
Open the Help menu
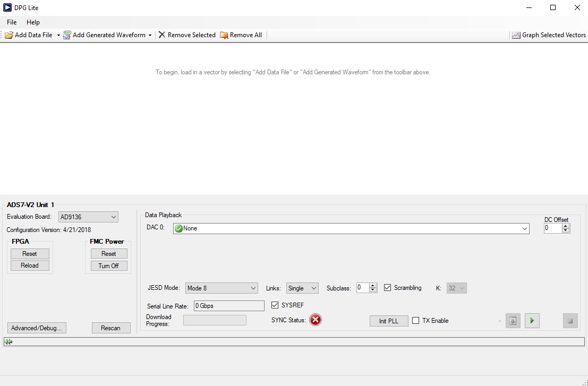click(33, 22)
